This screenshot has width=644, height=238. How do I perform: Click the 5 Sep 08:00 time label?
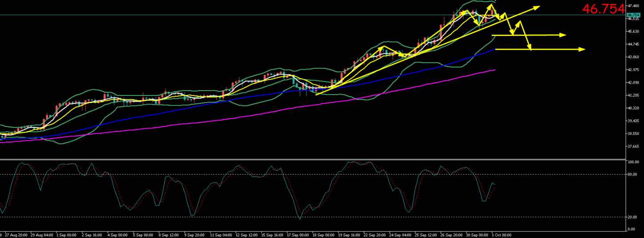click(144, 234)
